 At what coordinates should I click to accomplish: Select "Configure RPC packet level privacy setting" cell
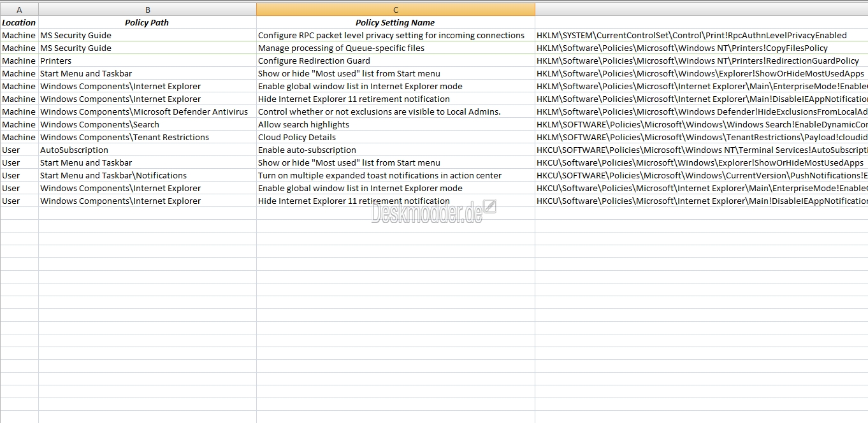pos(396,35)
